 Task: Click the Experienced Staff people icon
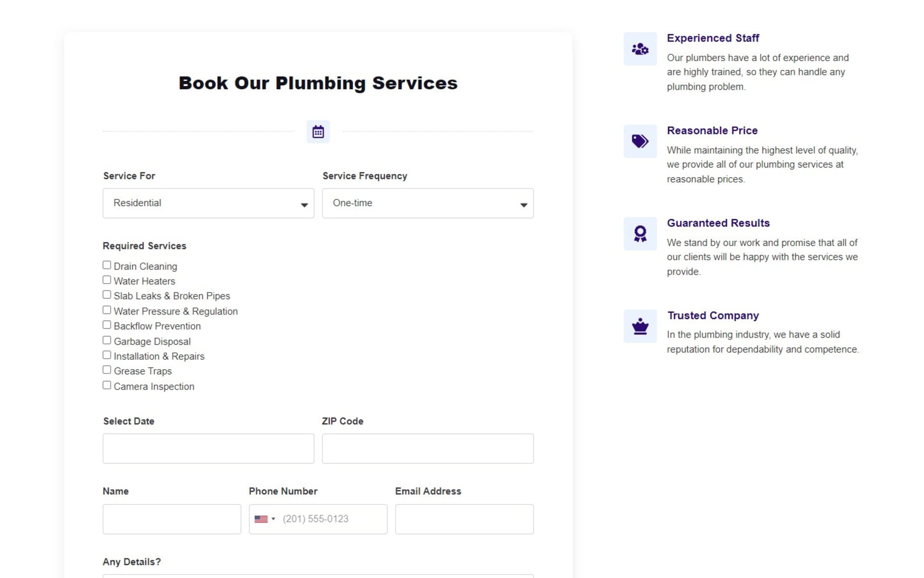pos(640,49)
